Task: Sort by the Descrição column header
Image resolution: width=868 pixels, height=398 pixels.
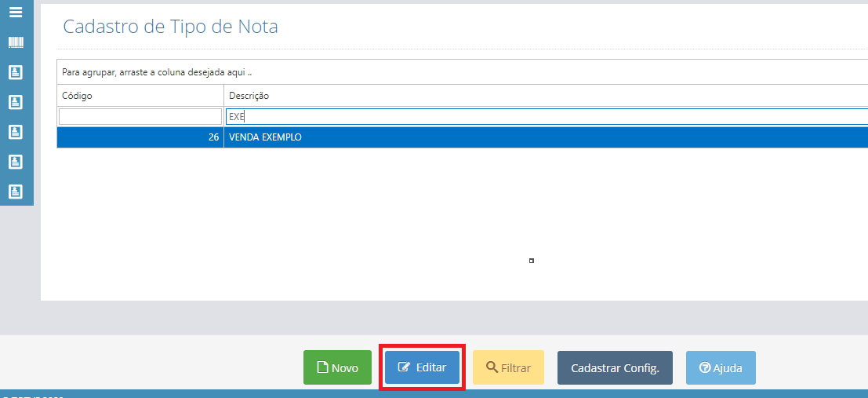Action: click(x=546, y=95)
